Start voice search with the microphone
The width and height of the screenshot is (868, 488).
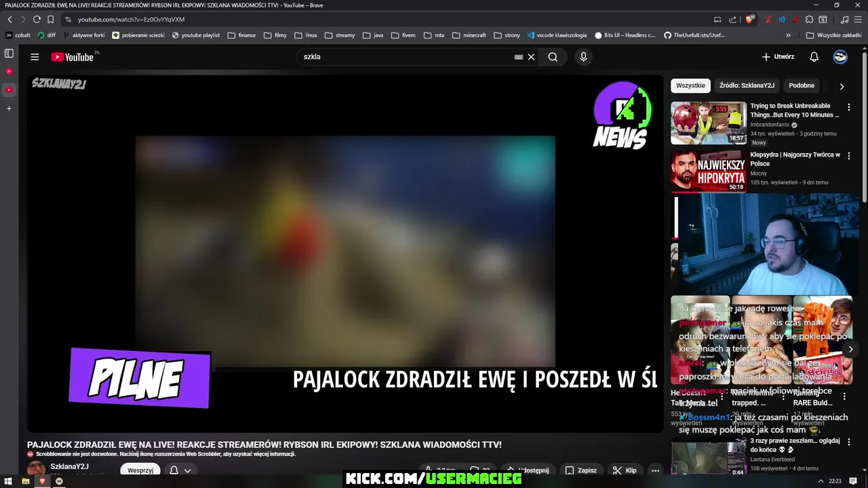tap(583, 57)
